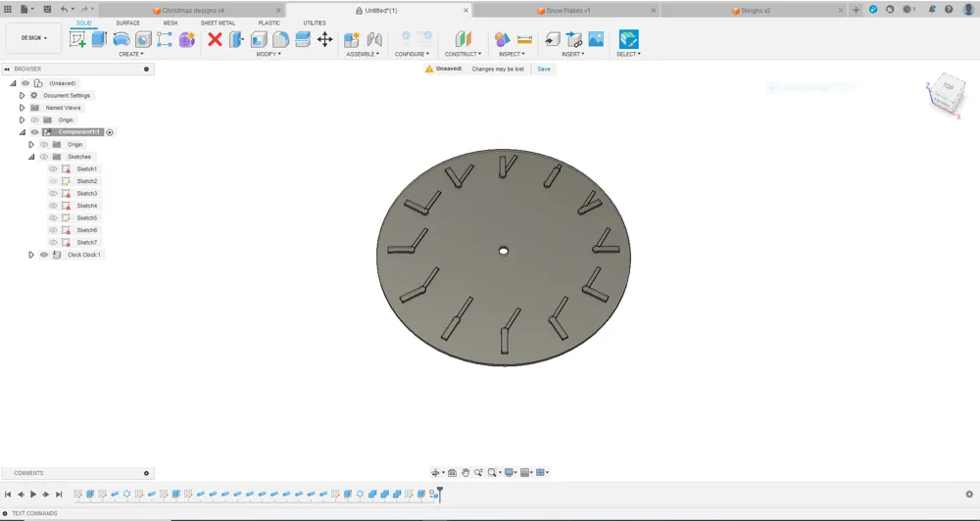Open the CONSTRUCT dropdown menu

[x=464, y=54]
